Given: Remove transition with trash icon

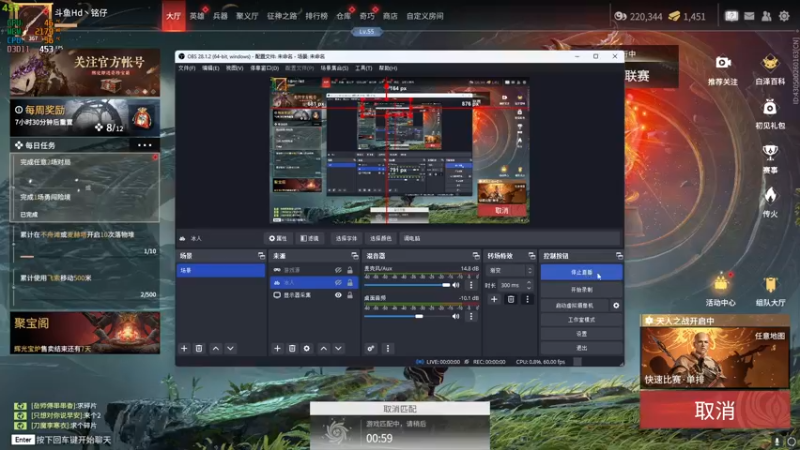Looking at the screenshot, I should point(511,299).
